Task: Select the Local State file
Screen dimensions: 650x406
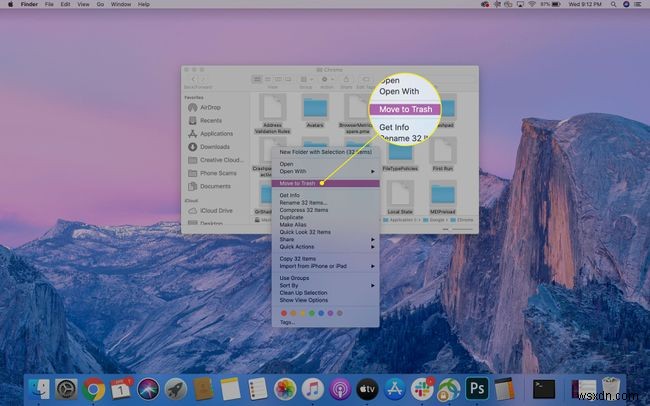Action: pyautogui.click(x=400, y=197)
